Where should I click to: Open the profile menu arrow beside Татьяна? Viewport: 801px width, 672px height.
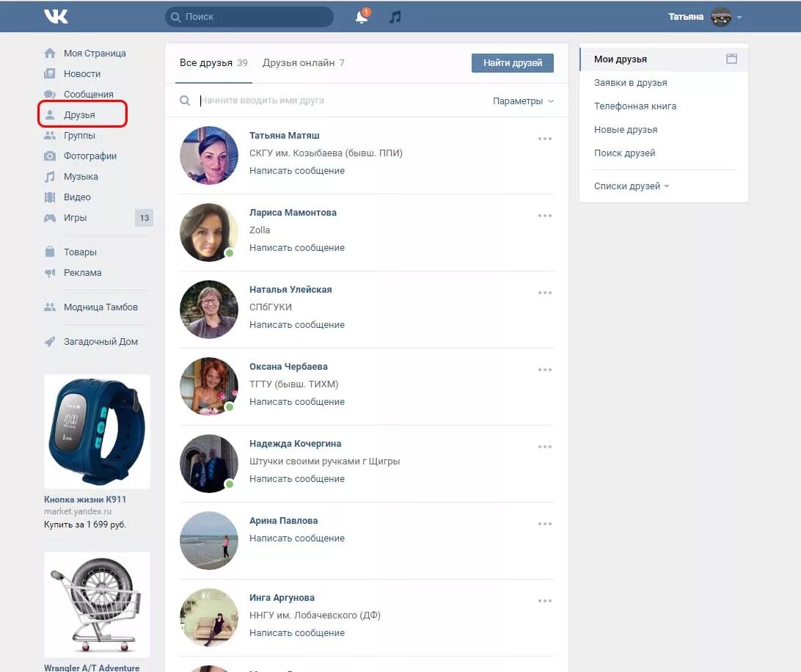coord(739,17)
